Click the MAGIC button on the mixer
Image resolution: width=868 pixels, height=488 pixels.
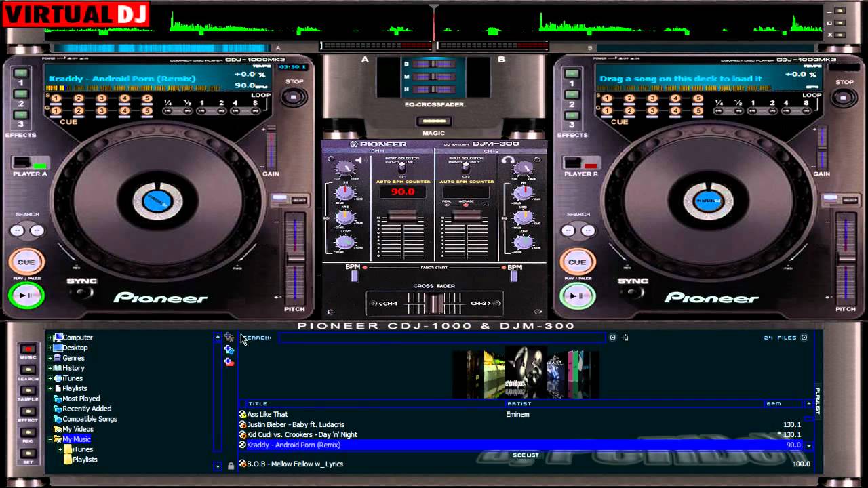[433, 121]
